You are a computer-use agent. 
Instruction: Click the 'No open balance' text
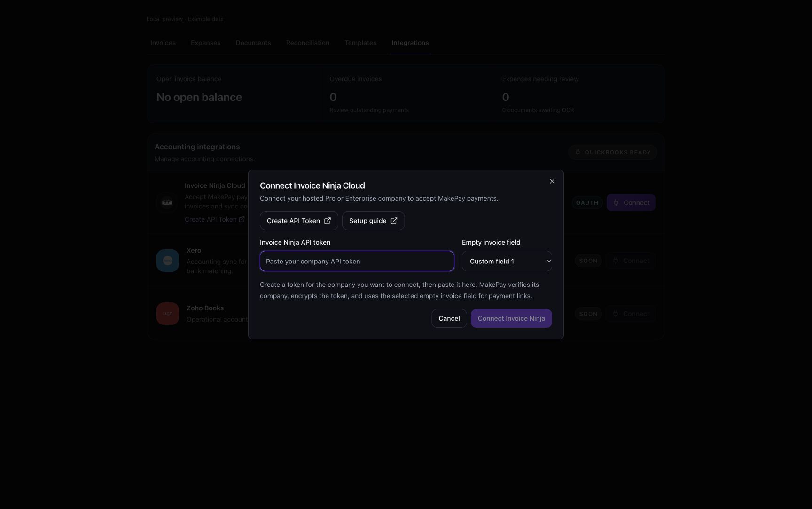point(199,97)
